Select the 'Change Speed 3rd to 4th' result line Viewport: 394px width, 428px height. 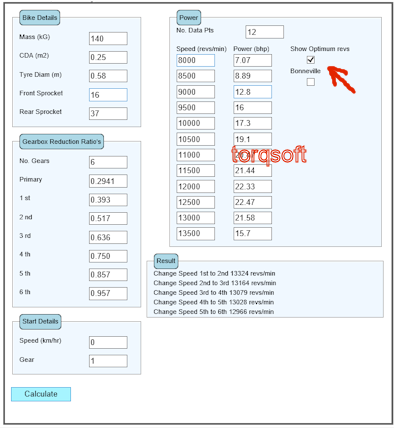214,293
